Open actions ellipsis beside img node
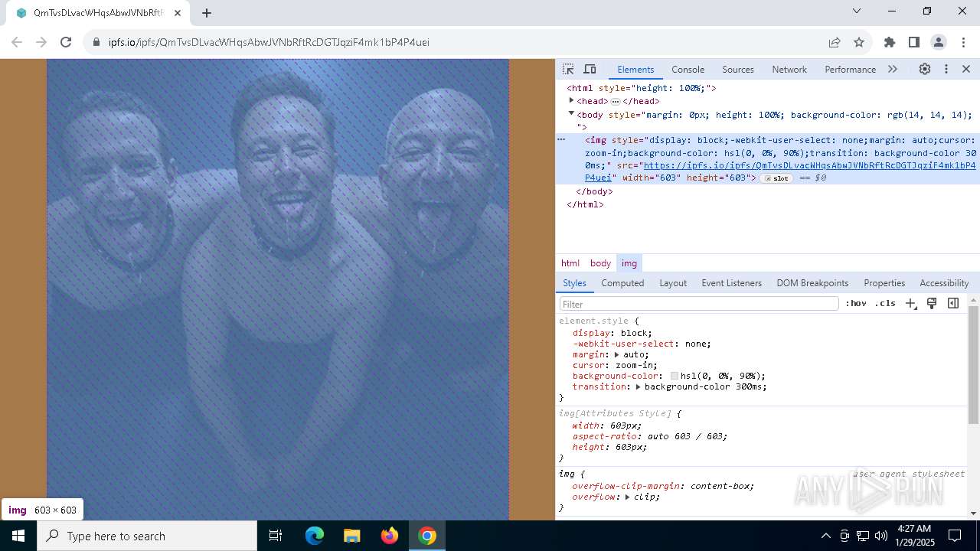The height and width of the screenshot is (551, 980). 561,140
